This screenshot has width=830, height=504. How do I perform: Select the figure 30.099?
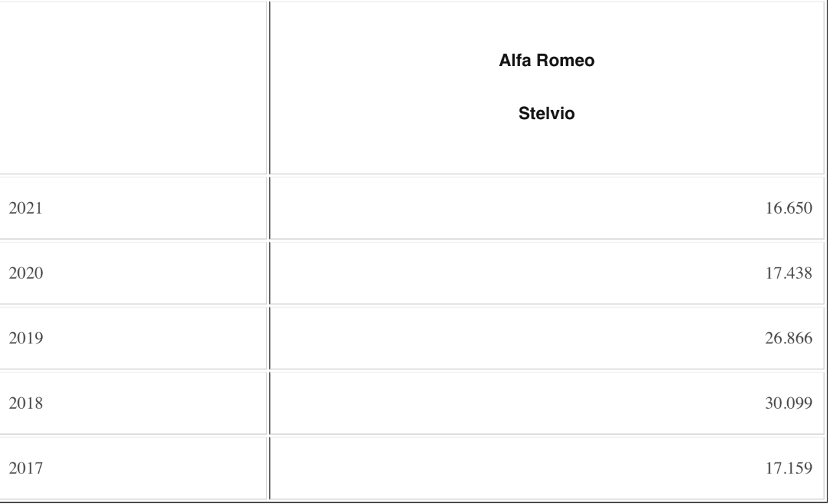click(x=789, y=403)
